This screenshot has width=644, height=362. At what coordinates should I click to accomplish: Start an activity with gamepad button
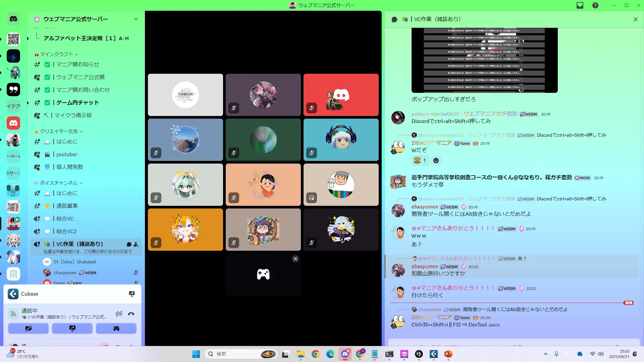click(x=116, y=328)
